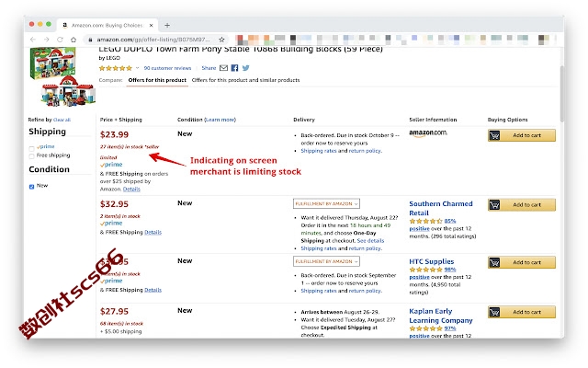The height and width of the screenshot is (368, 588).
Task: Bookmark this page with the star icon
Action: (x=221, y=40)
